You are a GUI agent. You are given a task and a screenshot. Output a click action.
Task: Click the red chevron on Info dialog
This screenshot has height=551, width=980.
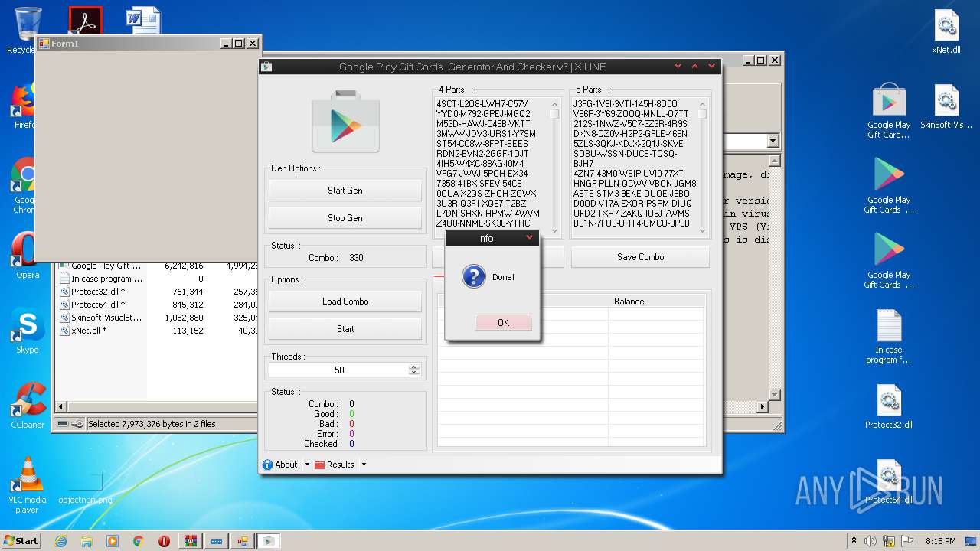[529, 238]
